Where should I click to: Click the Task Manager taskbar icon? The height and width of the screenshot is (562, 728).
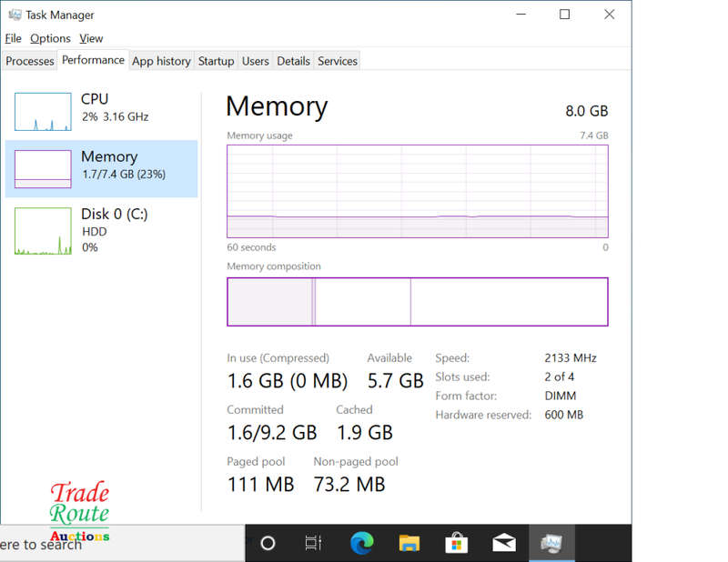pos(551,544)
